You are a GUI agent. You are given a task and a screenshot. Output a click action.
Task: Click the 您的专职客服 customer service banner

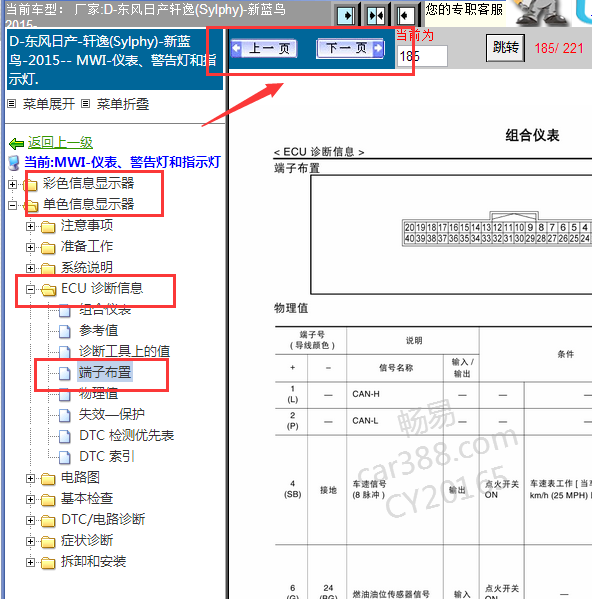[464, 9]
